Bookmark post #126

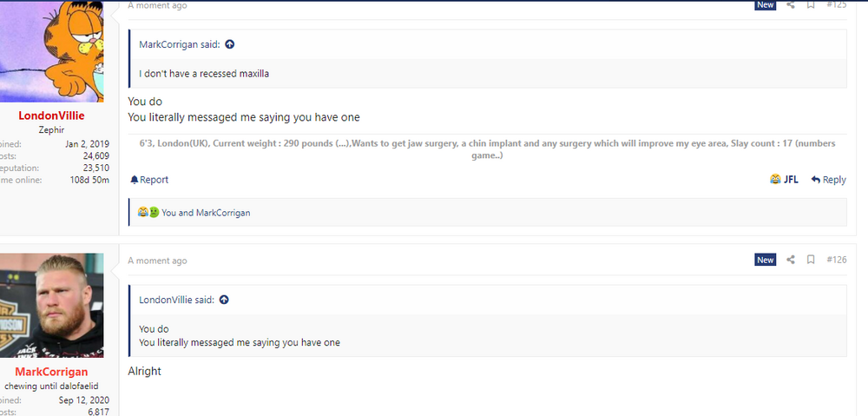click(x=811, y=260)
